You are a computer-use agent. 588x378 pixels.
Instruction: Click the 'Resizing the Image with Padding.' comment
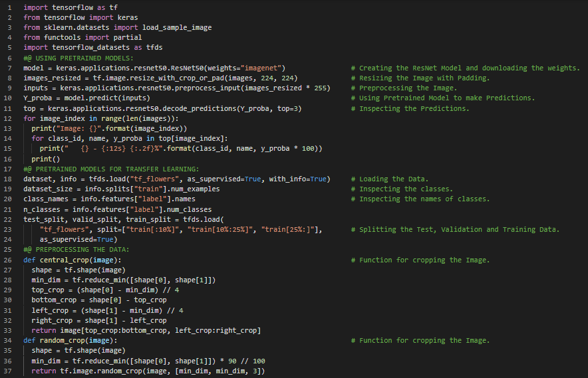tap(424, 78)
